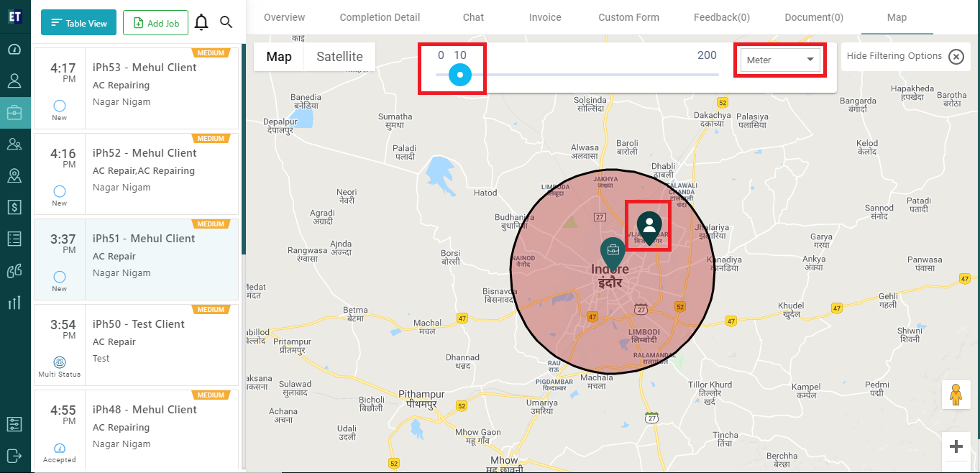Click the New status icon on iPh53
Screen dimensions: 980x473
point(60,106)
